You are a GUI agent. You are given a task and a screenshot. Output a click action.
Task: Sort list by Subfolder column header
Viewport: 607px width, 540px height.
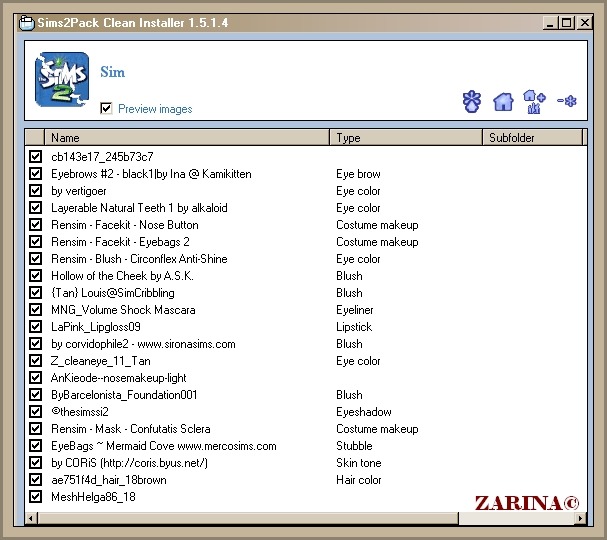click(532, 138)
